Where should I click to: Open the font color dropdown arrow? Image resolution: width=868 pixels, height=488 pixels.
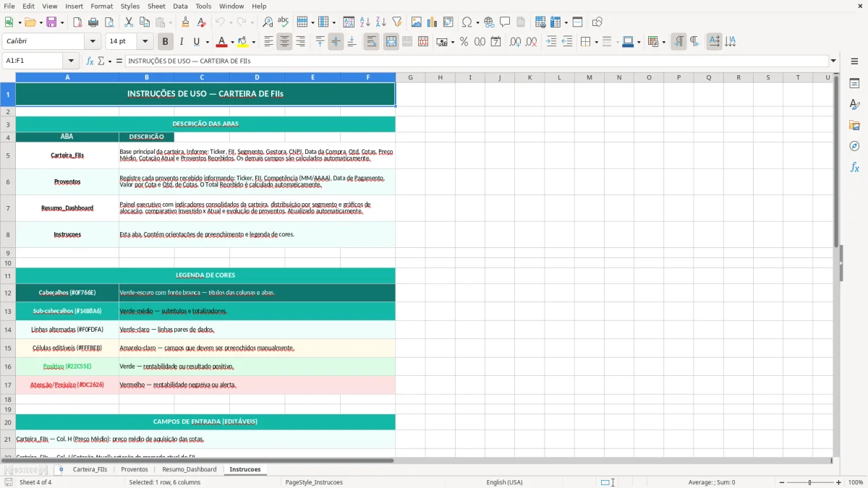pyautogui.click(x=233, y=42)
